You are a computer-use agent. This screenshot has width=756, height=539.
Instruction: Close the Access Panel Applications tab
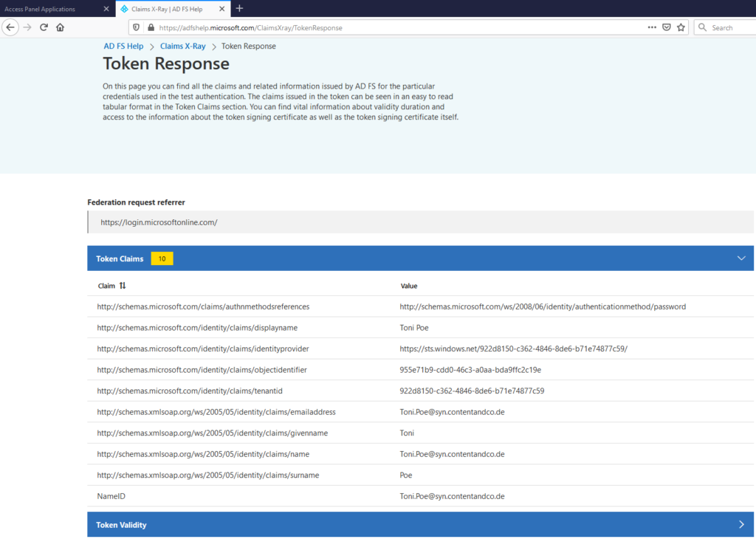pyautogui.click(x=106, y=9)
